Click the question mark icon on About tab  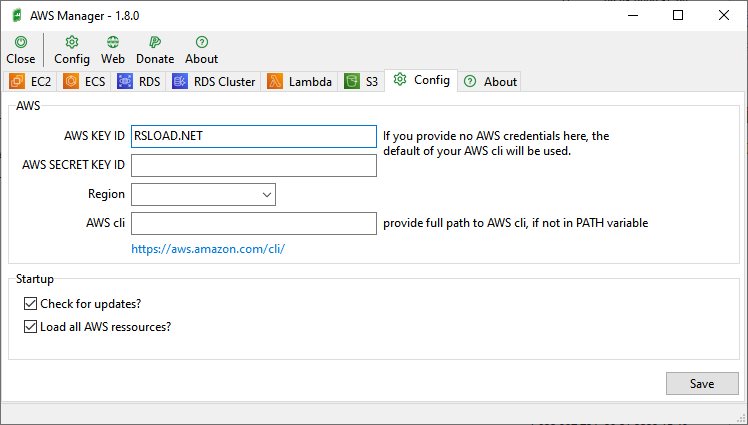(x=469, y=81)
